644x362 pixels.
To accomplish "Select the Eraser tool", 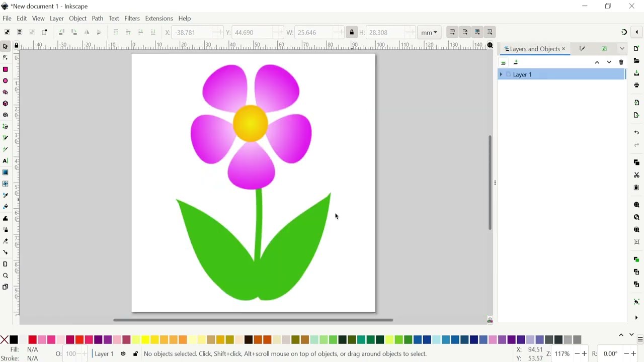I will coord(6,241).
